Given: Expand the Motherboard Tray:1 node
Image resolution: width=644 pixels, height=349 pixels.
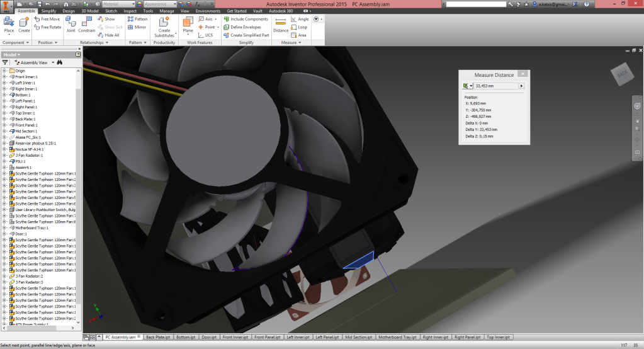Looking at the screenshot, I should tap(4, 228).
